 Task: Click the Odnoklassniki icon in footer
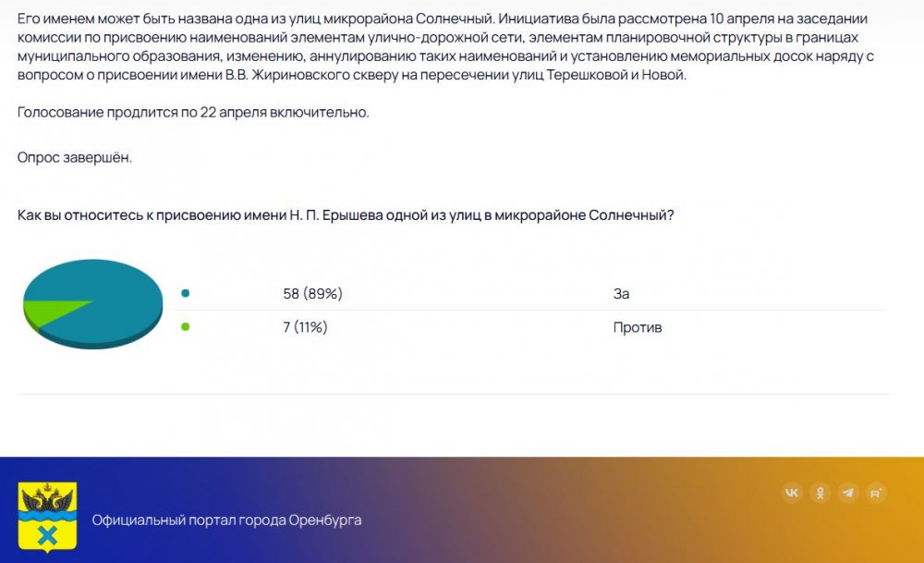pos(820,493)
